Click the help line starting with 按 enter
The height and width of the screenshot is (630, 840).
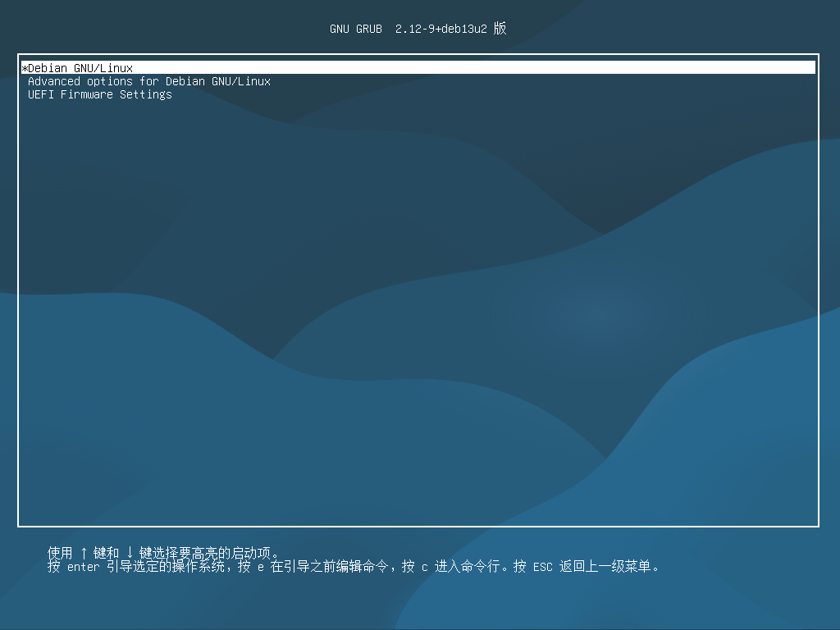tap(354, 566)
